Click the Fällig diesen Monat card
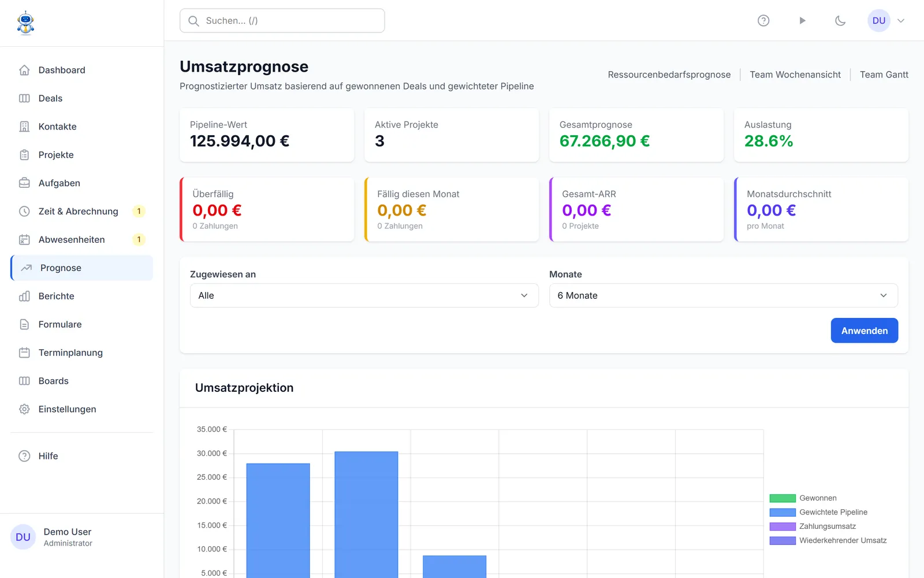 click(452, 209)
